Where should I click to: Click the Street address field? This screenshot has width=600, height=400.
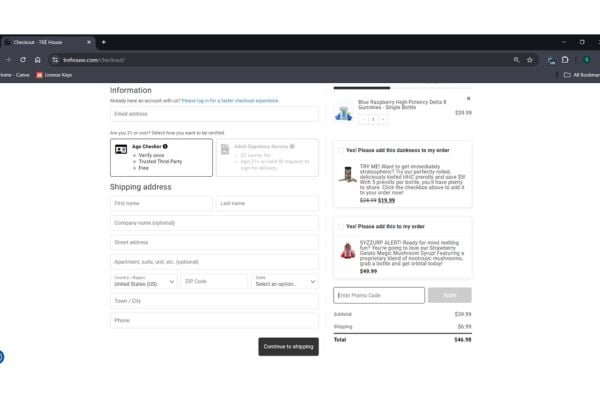pyautogui.click(x=214, y=242)
